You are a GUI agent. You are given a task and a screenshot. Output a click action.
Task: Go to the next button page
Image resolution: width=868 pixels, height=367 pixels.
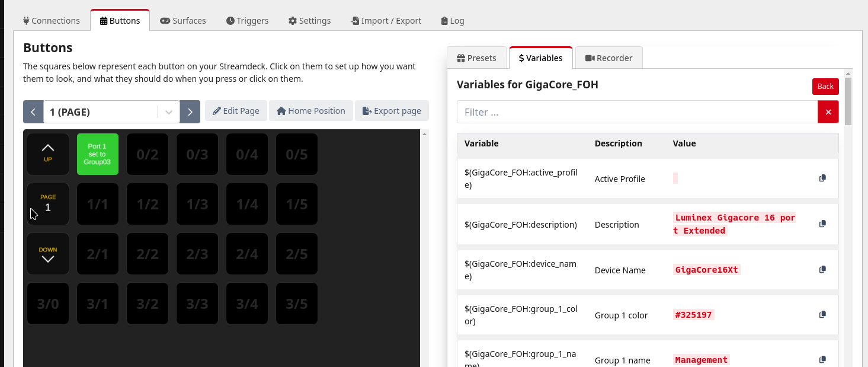[x=190, y=111]
